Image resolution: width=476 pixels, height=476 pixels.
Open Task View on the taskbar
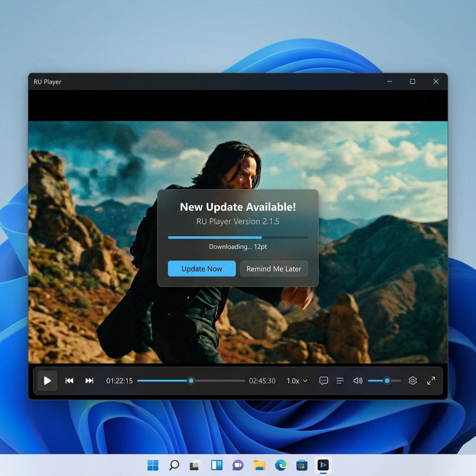click(x=195, y=465)
